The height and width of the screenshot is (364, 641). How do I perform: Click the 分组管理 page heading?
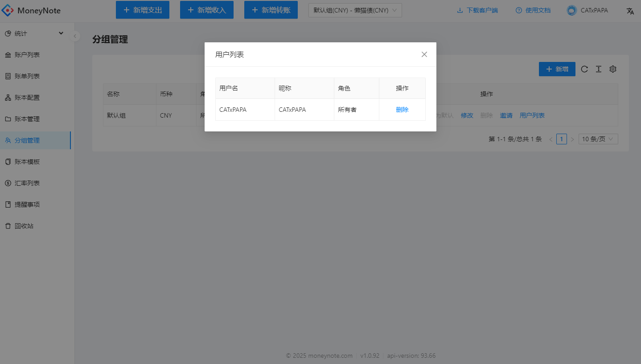(110, 39)
